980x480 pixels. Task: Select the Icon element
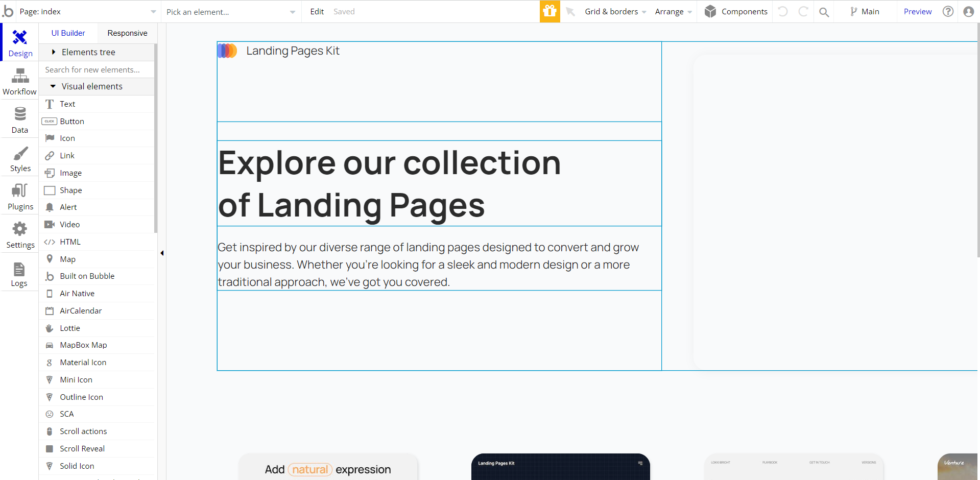pos(97,138)
